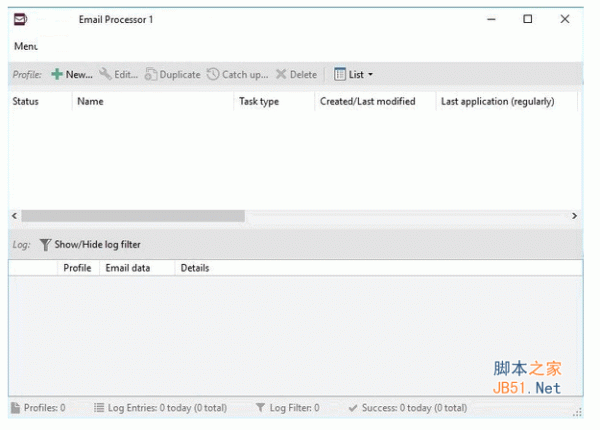Image resolution: width=600 pixels, height=430 pixels.
Task: Click the Email Processor app icon in title bar
Action: click(x=20, y=20)
